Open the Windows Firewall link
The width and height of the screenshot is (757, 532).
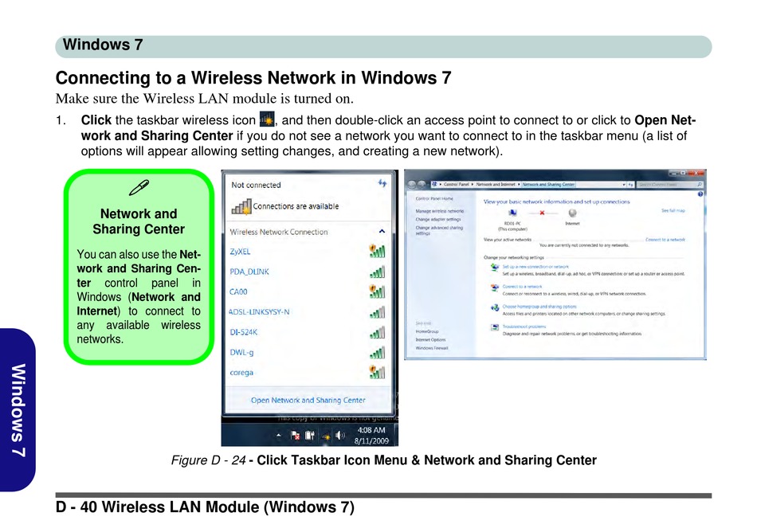pyautogui.click(x=432, y=348)
